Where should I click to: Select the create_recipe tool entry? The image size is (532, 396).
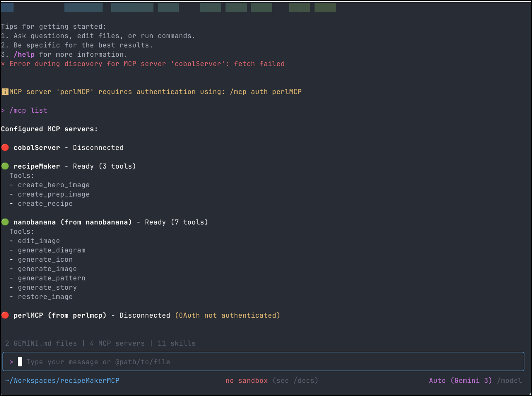(x=45, y=204)
